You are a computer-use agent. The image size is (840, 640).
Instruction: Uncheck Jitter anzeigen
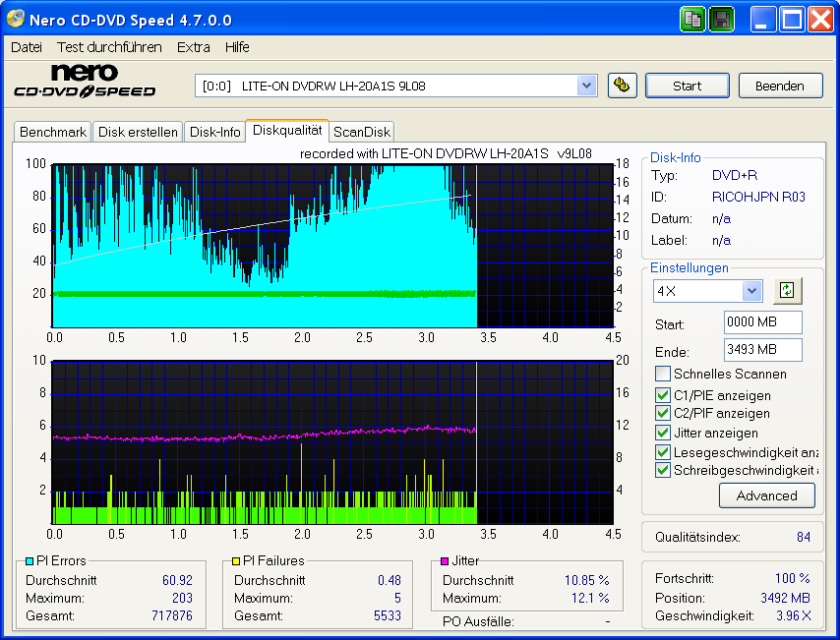tap(663, 433)
